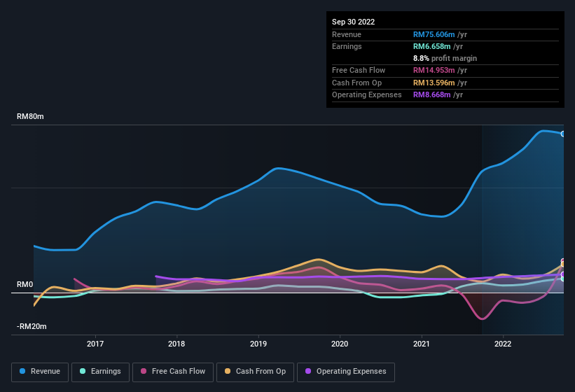Click the RM14.953m Free Cash Flow tooltip value
Viewport: 575px width, 392px height.
tap(436, 71)
